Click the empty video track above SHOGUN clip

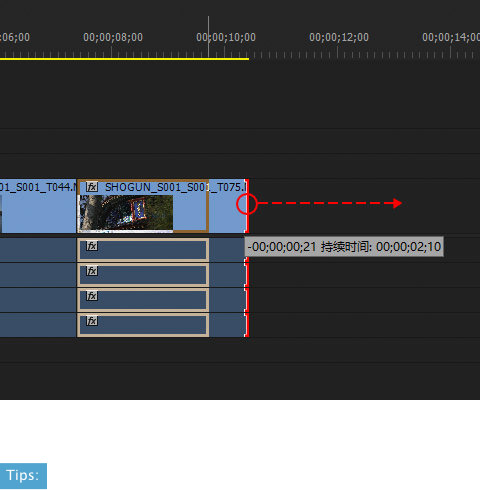(240, 166)
